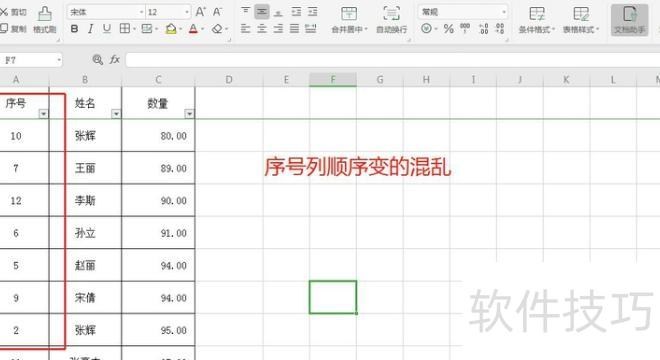The image size is (660, 360).
Task: Open Conditional Formatting (条件格式)
Action: (537, 19)
